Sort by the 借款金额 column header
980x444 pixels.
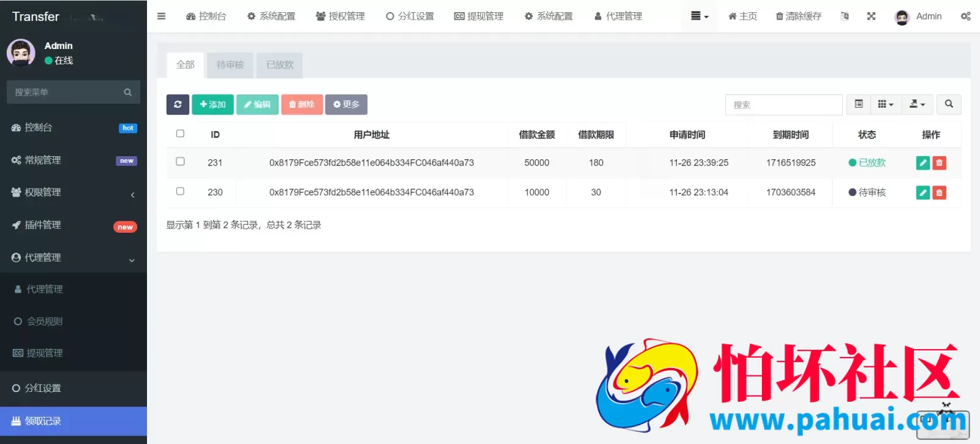(x=537, y=135)
